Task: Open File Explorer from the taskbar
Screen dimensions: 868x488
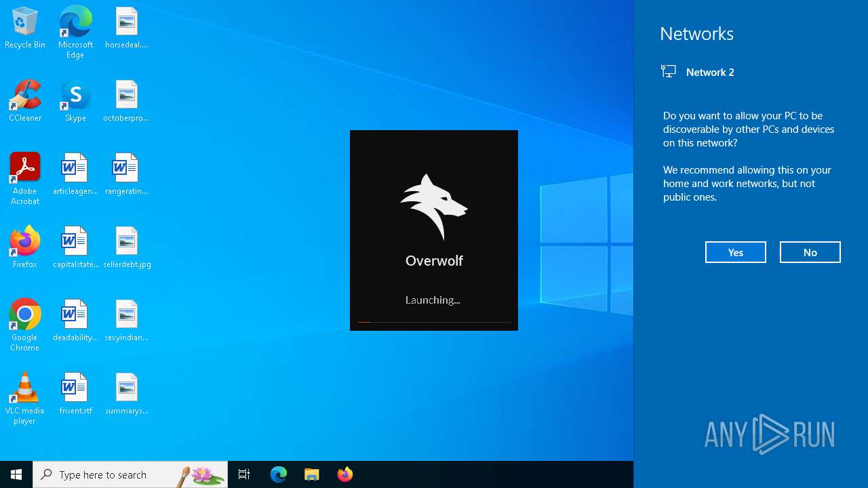Action: click(312, 474)
